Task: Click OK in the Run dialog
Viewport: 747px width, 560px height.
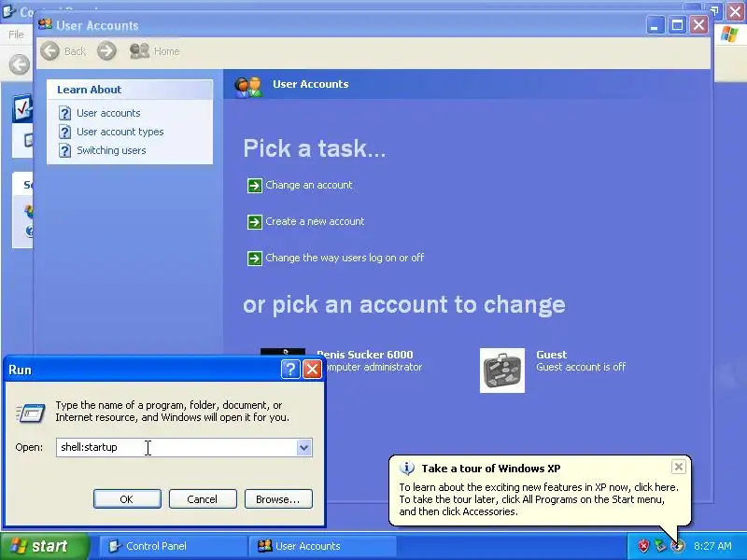Action: coord(127,499)
